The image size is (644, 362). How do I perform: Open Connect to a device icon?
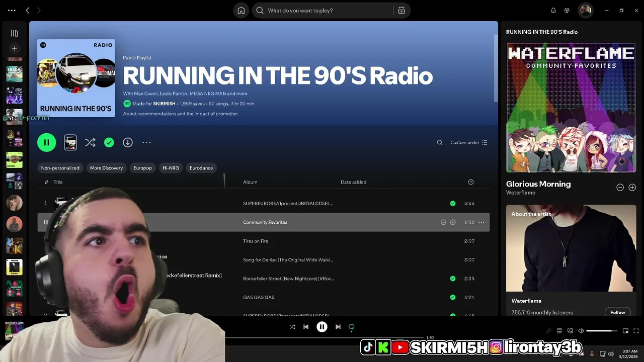pos(570,331)
